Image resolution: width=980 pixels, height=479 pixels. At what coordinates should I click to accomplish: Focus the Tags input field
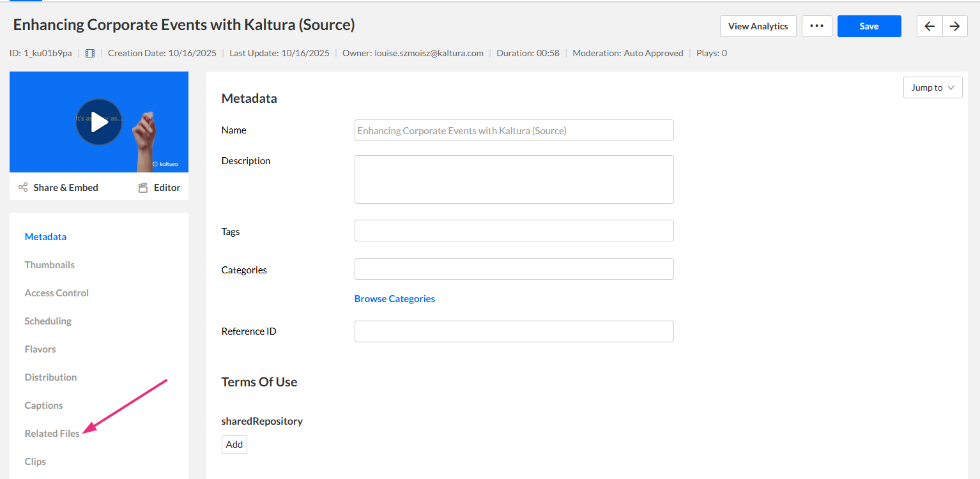tap(514, 231)
